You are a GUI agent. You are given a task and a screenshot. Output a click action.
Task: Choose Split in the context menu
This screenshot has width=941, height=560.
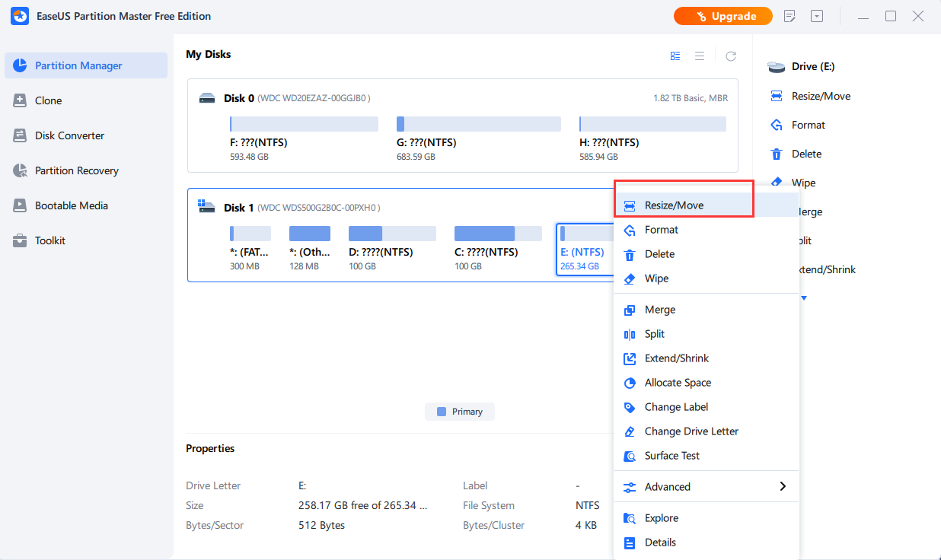tap(707, 334)
